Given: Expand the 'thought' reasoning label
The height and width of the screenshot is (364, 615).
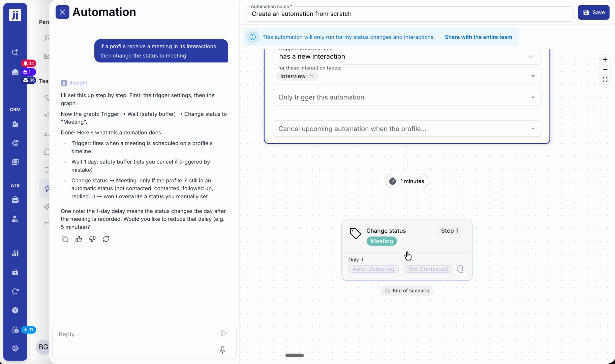Looking at the screenshot, I should tap(78, 83).
